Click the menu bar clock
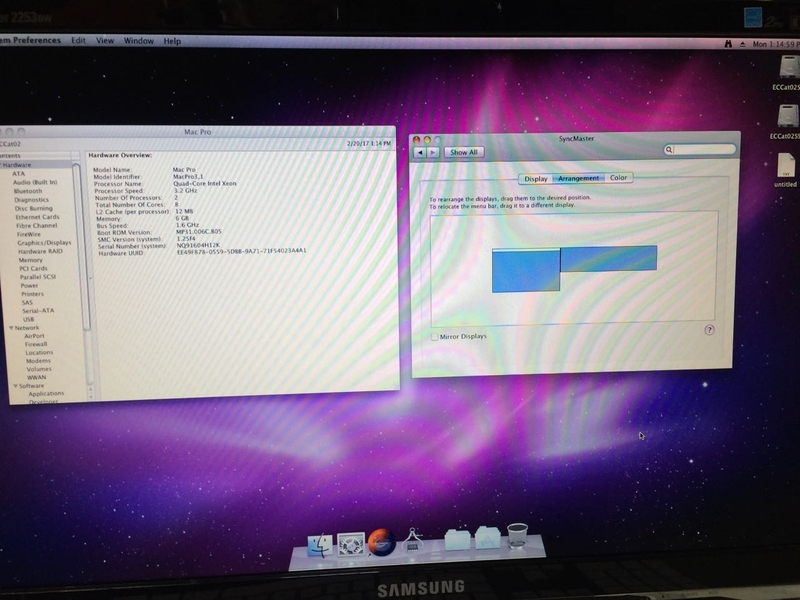Image resolution: width=800 pixels, height=600 pixels. pos(776,44)
